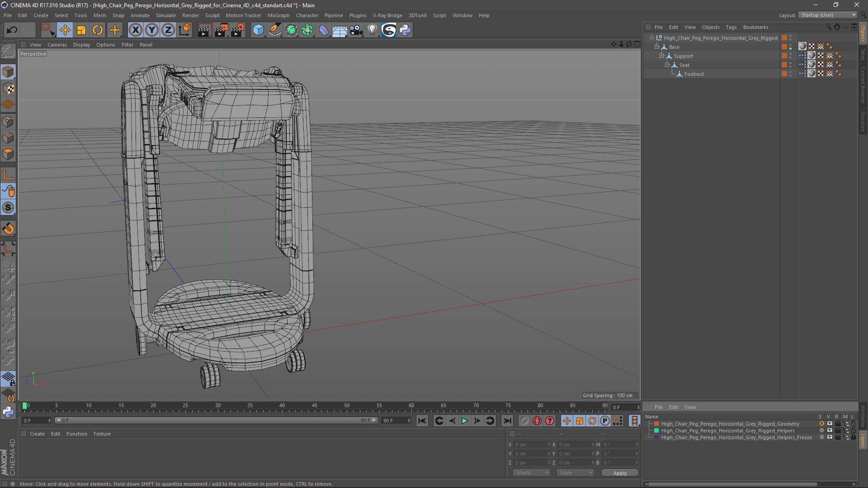868x488 pixels.
Task: Switch to the Content Browser side tab
Action: [863, 85]
